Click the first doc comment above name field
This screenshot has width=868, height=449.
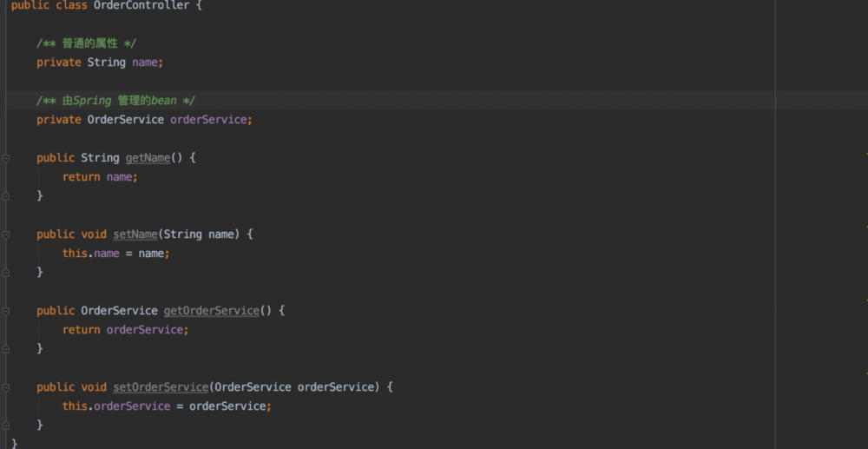coord(87,43)
